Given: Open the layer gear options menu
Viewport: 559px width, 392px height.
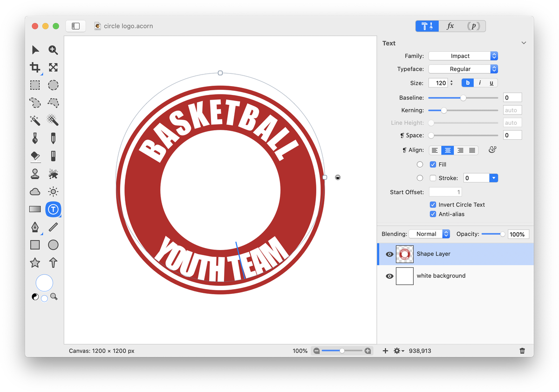Looking at the screenshot, I should tap(399, 351).
